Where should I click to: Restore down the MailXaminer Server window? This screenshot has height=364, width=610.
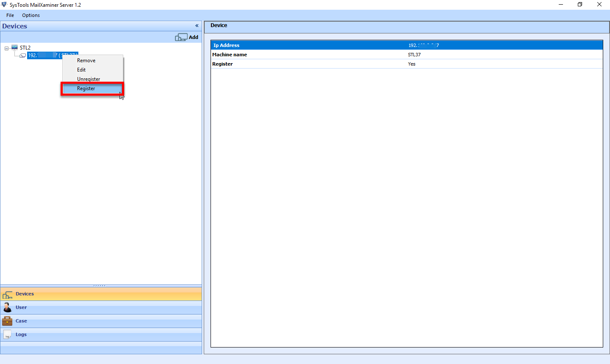(580, 5)
